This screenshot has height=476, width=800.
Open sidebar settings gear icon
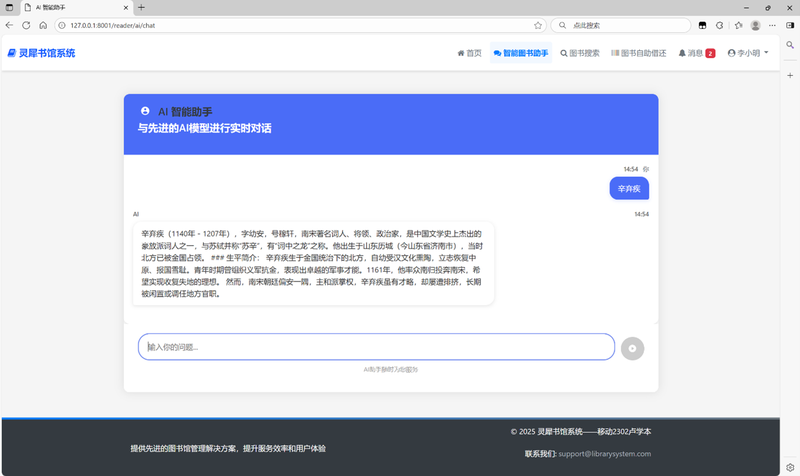790,467
